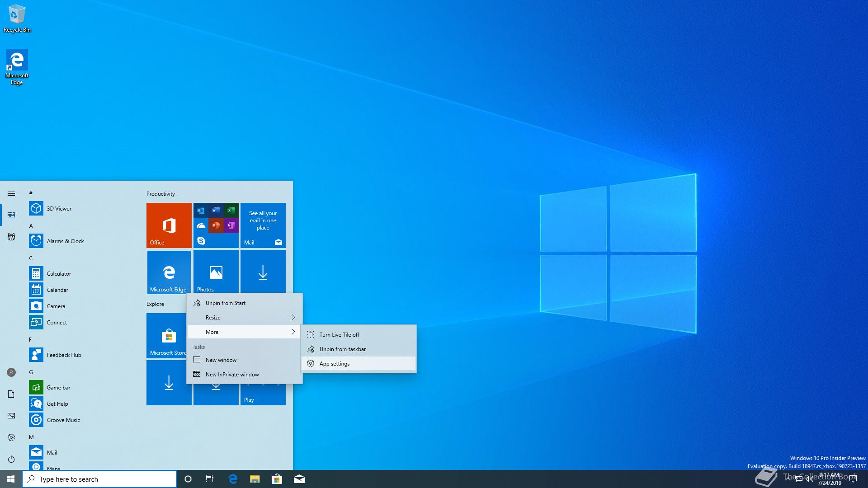The height and width of the screenshot is (488, 868).
Task: Open Task View on taskbar
Action: click(x=210, y=479)
